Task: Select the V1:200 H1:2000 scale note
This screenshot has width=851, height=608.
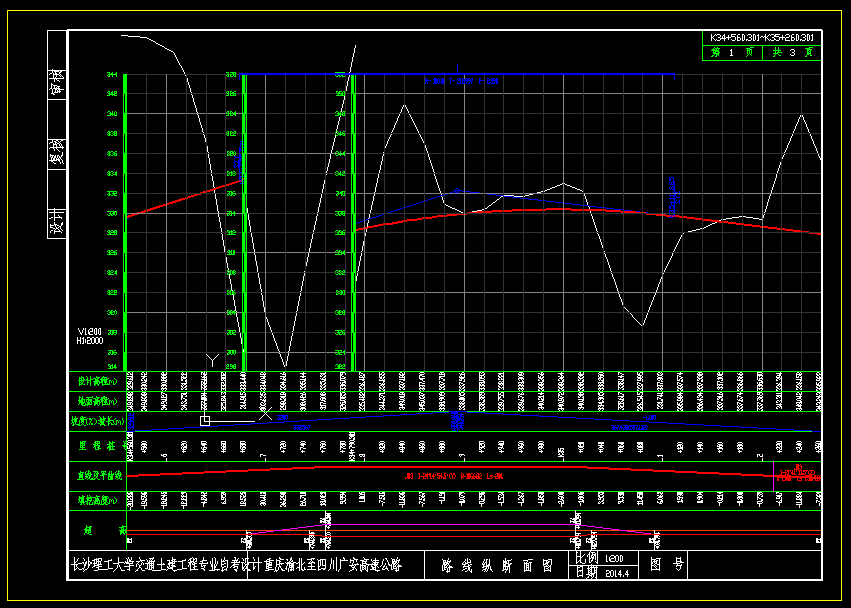Action: 90,335
